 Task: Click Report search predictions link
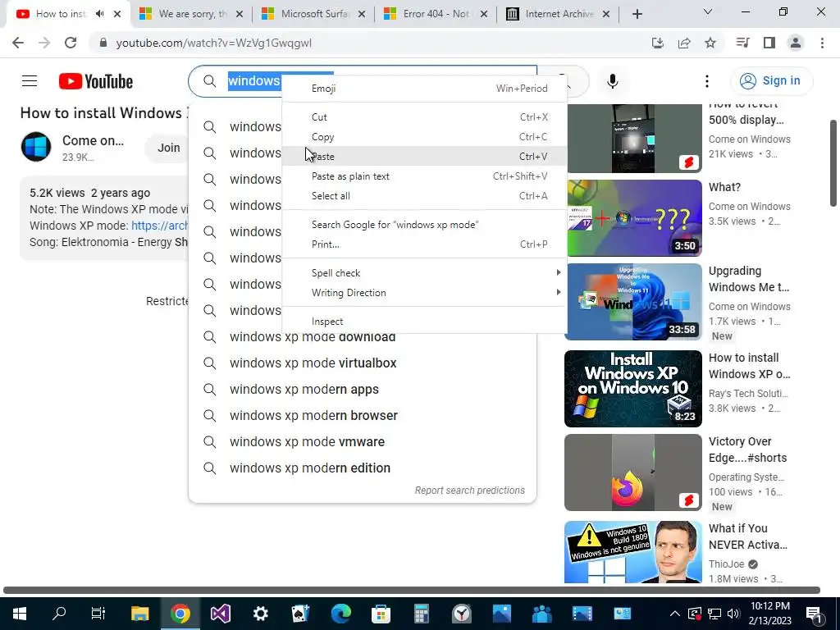tap(470, 491)
